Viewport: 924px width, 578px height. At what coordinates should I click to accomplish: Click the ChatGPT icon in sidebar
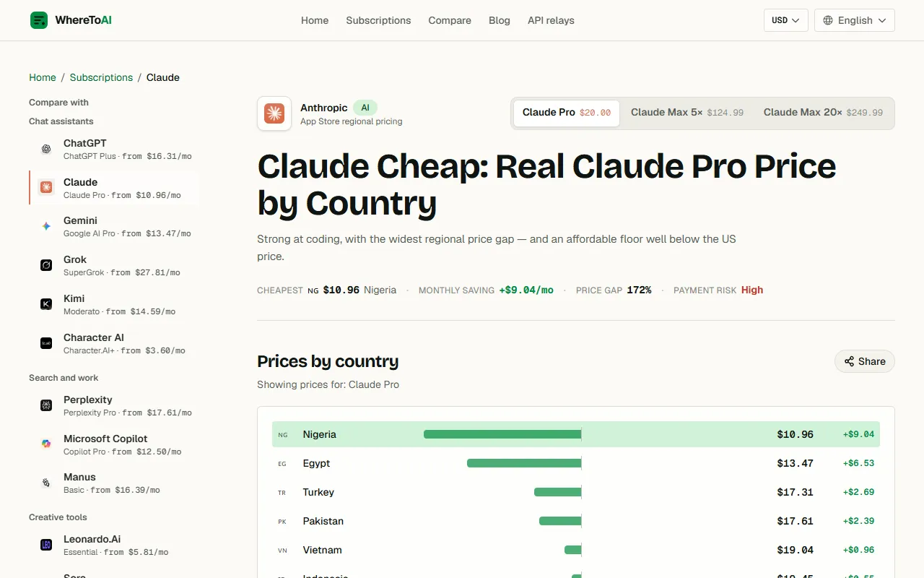pyautogui.click(x=46, y=149)
